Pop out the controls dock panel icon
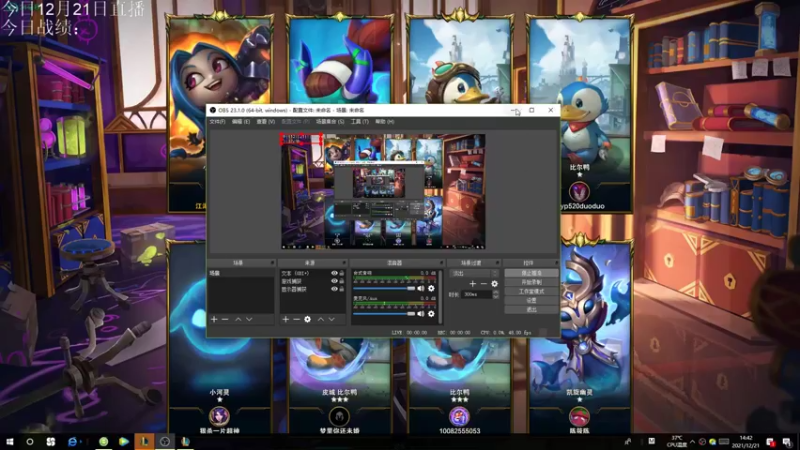800x450 pixels. click(556, 263)
